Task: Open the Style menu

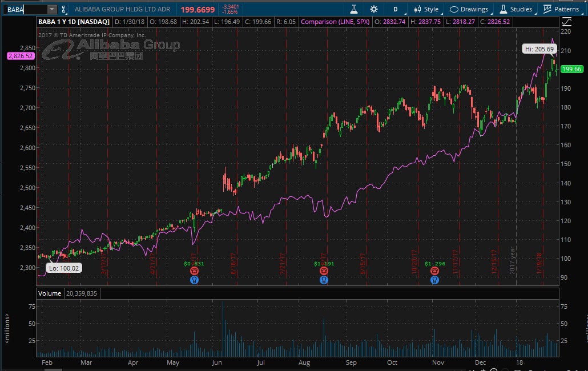Action: pos(426,9)
